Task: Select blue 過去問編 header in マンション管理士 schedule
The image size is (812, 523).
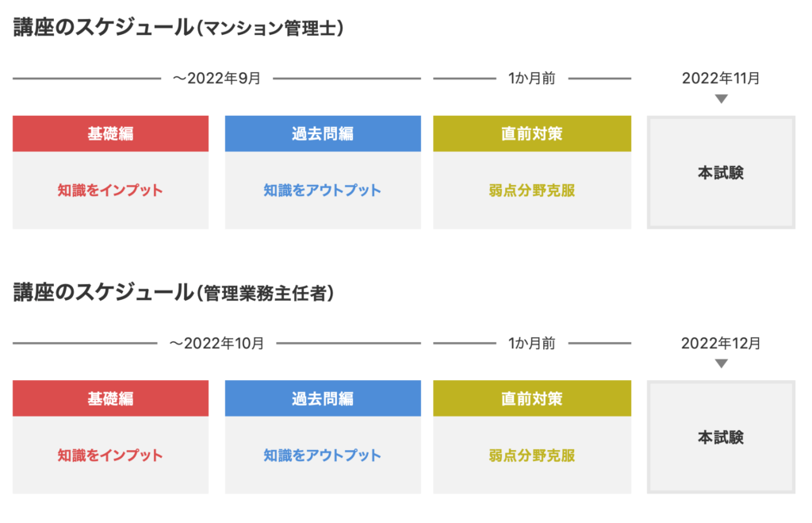Action: 323,134
